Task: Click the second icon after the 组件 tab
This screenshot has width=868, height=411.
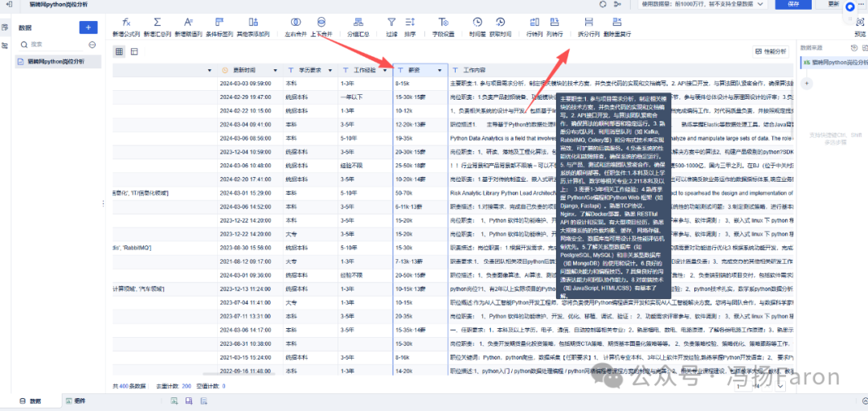Action: (189, 401)
